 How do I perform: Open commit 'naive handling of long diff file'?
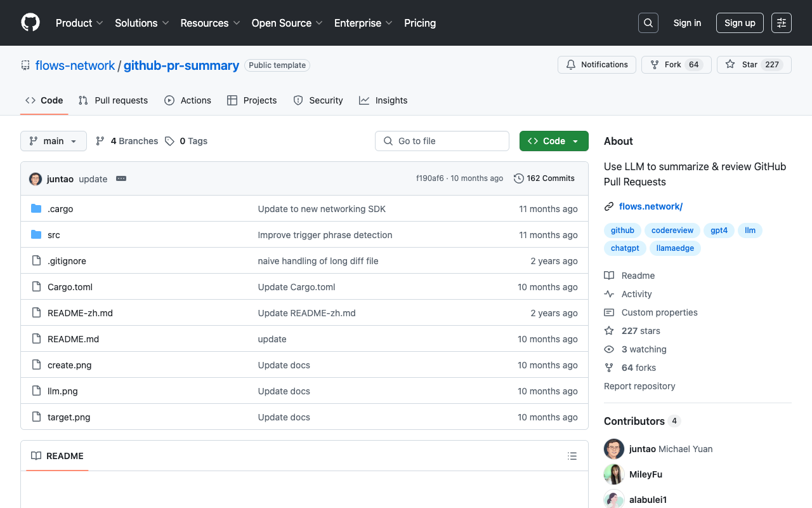click(x=318, y=261)
